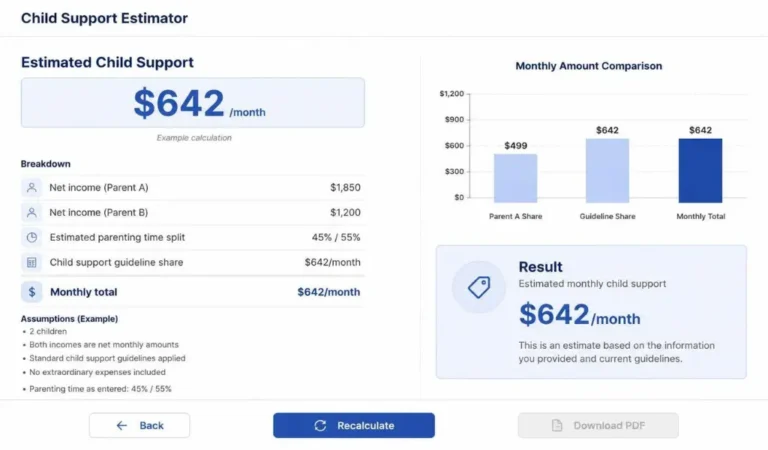Click the Monthly Amount Comparison chart title
Viewport: 768px width, 450px height.
(x=589, y=66)
